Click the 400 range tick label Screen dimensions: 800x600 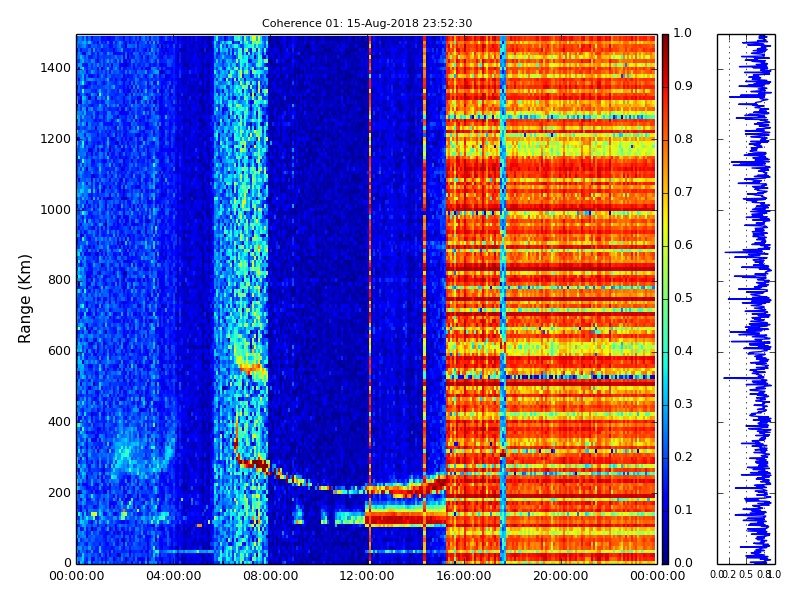pos(60,422)
